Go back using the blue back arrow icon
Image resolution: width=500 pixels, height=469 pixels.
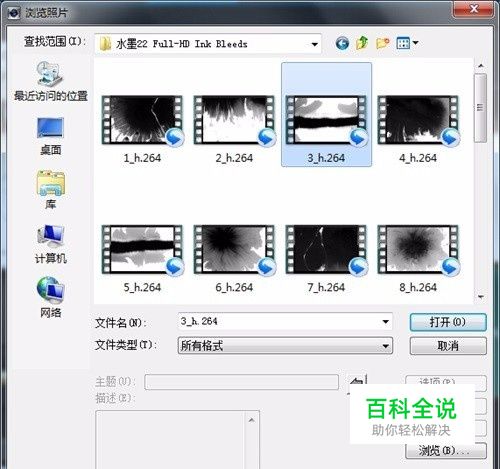[342, 43]
